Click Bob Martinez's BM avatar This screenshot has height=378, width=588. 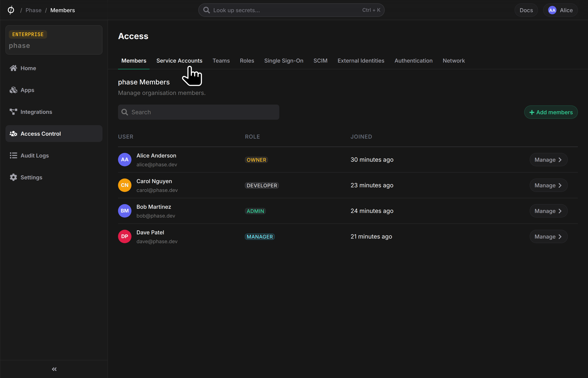pos(125,211)
